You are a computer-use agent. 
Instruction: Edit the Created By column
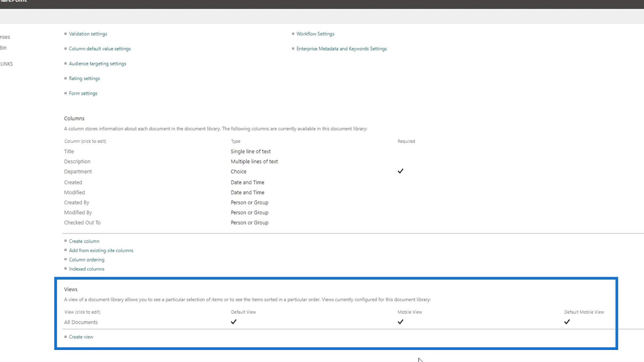tap(76, 203)
